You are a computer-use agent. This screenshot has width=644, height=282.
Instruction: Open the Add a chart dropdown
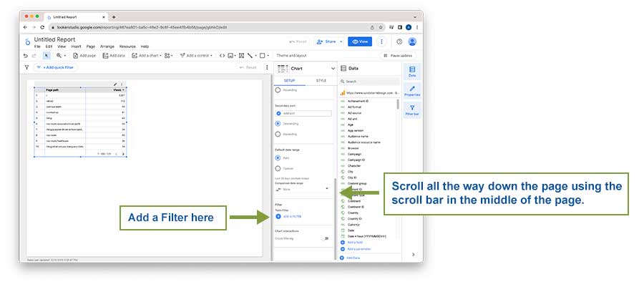tap(147, 56)
